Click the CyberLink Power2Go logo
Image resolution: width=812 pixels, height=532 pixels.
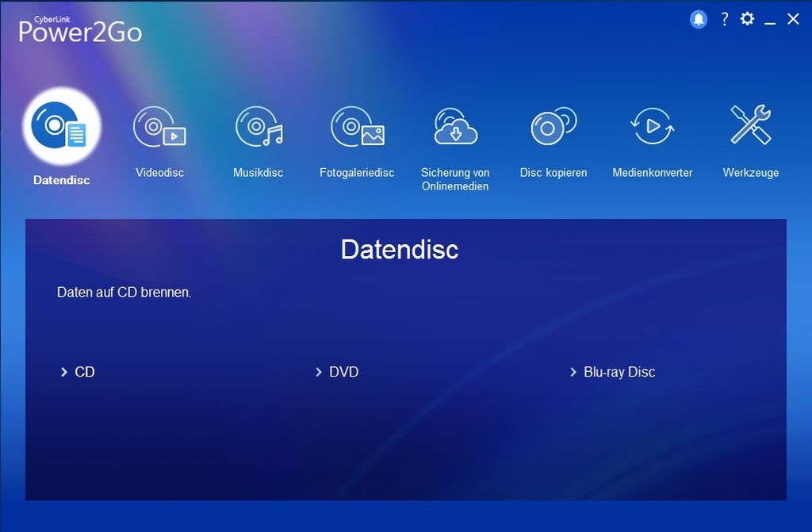(80, 28)
